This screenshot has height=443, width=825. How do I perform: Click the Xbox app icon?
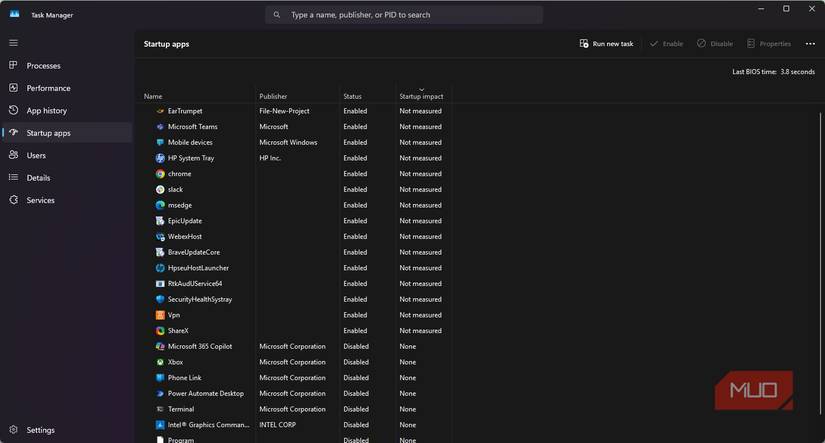tap(160, 362)
